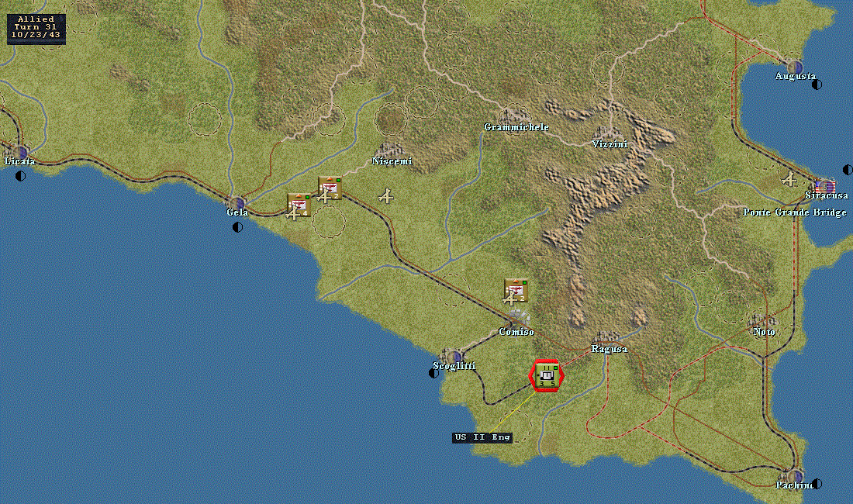The image size is (853, 504).
Task: Click the Licata city icon
Action: point(21,152)
